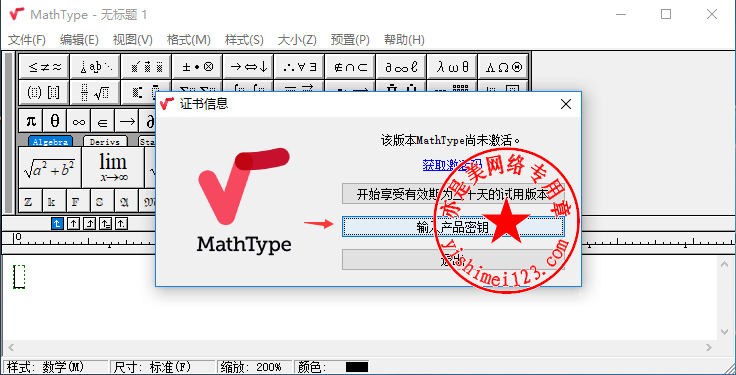Image resolution: width=736 pixels, height=375 pixels.
Task: Click the 缩放: 200% status field
Action: 255,367
